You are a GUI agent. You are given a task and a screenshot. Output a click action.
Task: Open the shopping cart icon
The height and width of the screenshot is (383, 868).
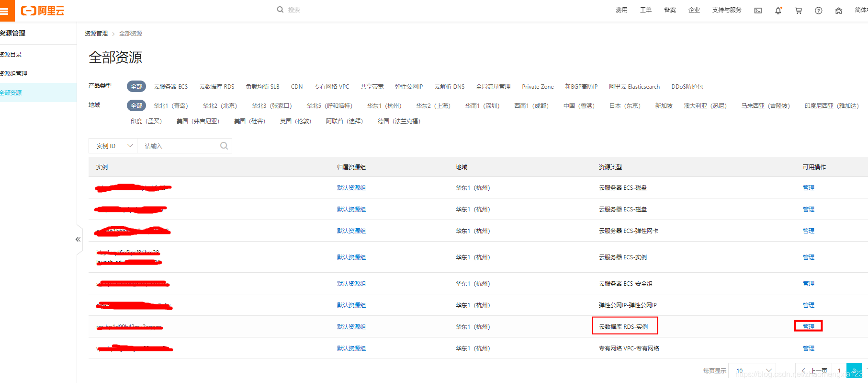798,11
